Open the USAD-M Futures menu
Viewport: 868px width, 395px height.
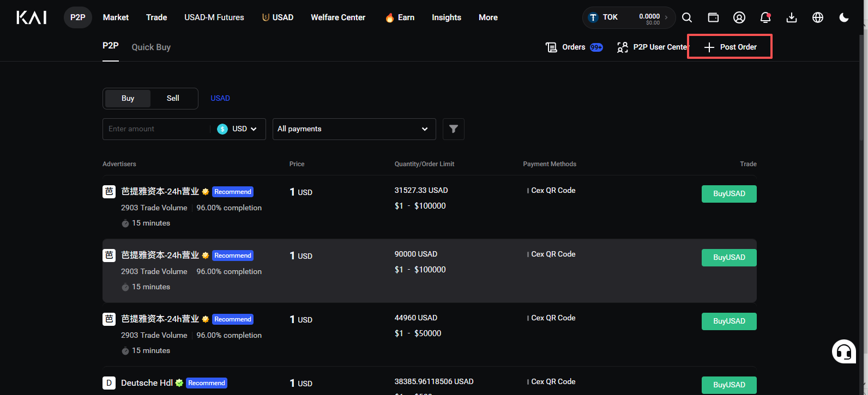coord(214,17)
